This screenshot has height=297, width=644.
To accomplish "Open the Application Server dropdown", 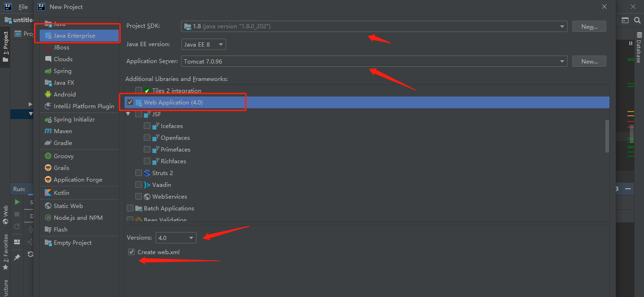I will pos(374,61).
